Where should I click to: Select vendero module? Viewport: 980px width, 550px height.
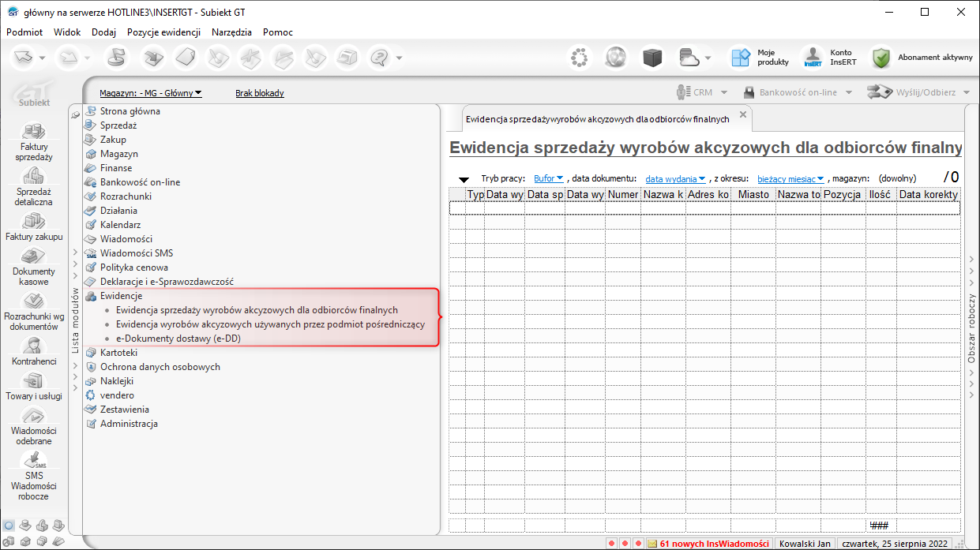tap(117, 395)
